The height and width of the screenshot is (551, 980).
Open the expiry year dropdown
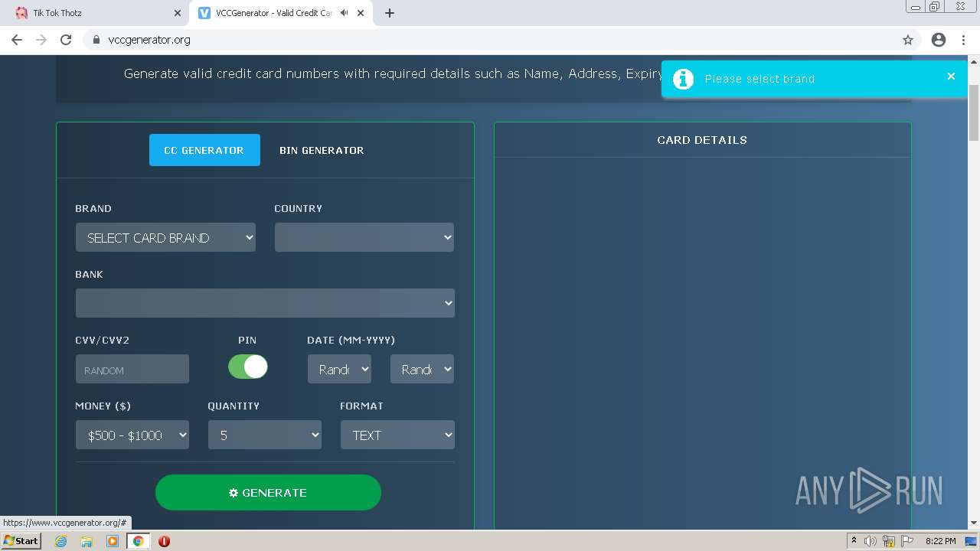point(422,369)
